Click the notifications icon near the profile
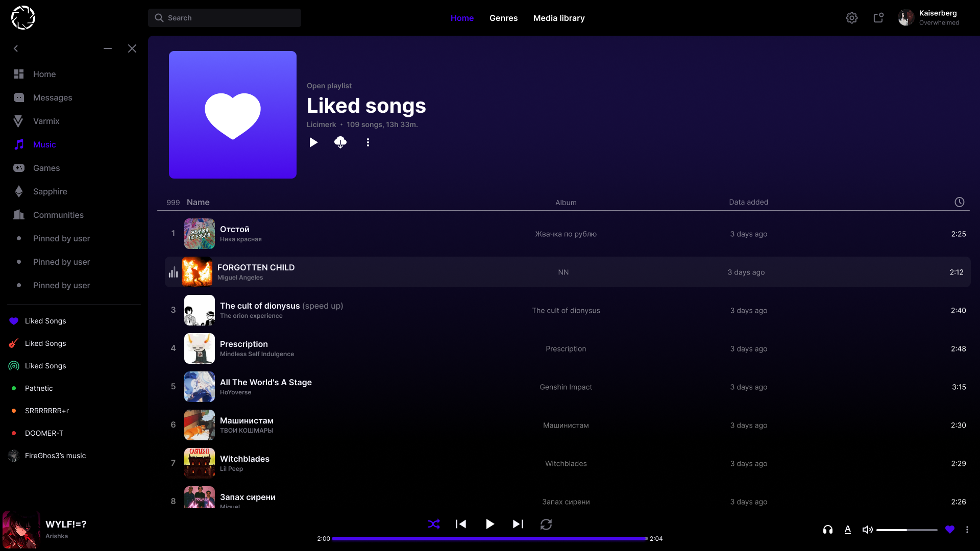 [x=878, y=18]
